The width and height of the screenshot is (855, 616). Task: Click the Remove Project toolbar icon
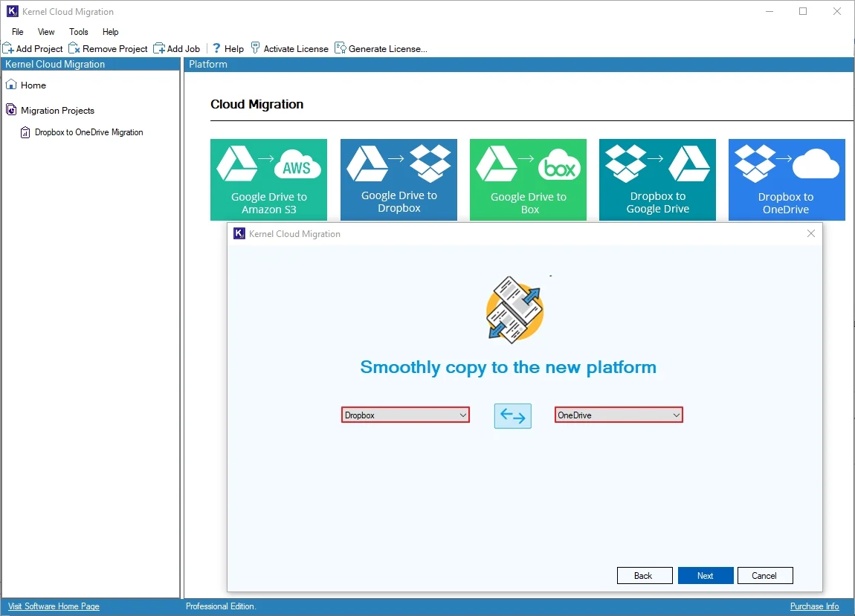pos(74,48)
